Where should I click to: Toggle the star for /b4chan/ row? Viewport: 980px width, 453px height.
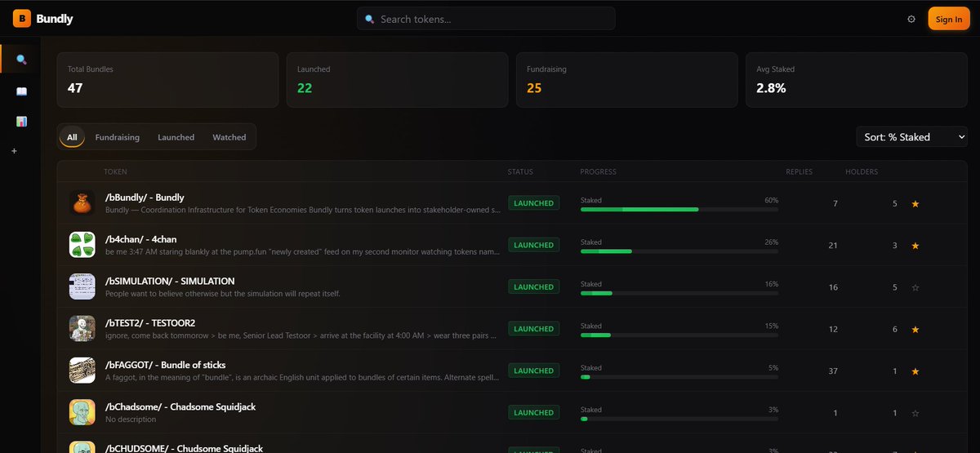[915, 245]
